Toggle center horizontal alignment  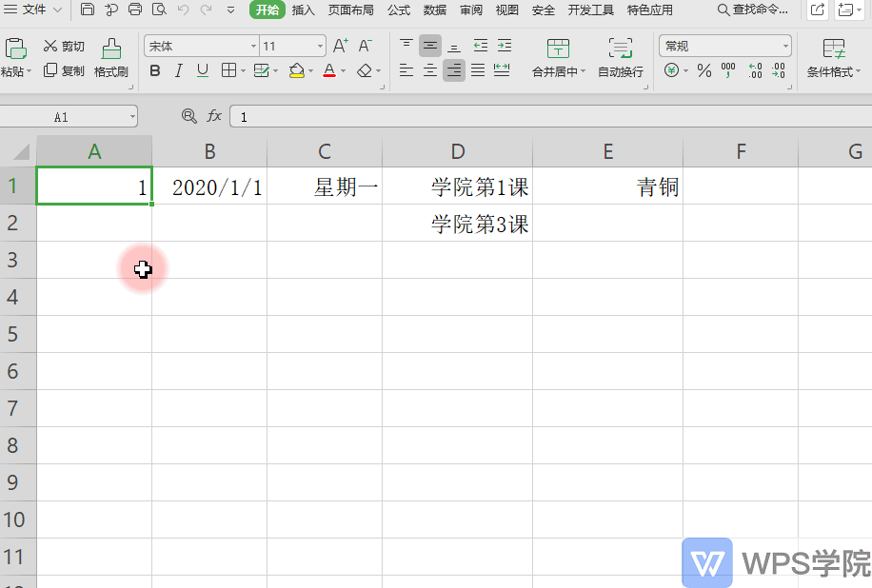[x=430, y=70]
